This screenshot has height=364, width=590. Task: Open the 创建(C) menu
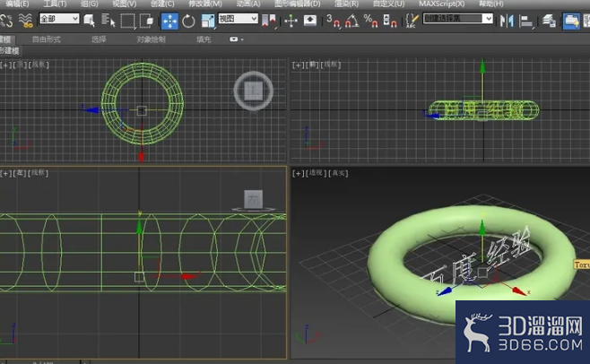pyautogui.click(x=162, y=4)
